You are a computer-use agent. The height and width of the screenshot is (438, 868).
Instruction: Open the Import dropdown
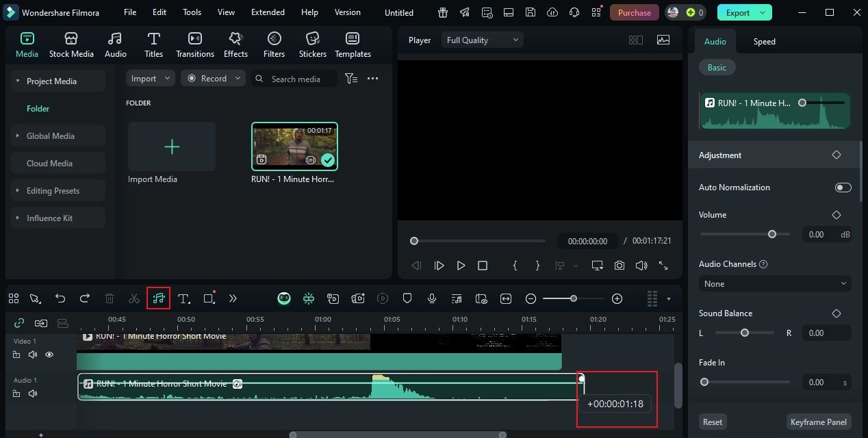(x=151, y=79)
